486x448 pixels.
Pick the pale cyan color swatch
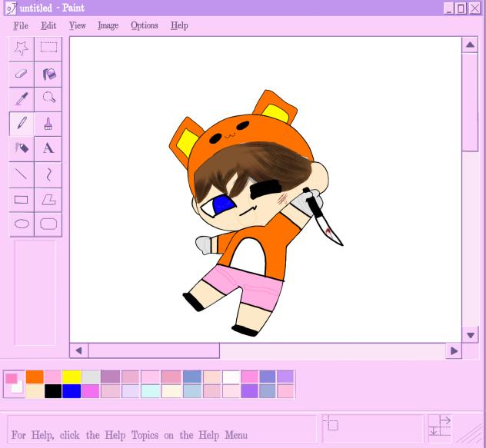click(151, 391)
